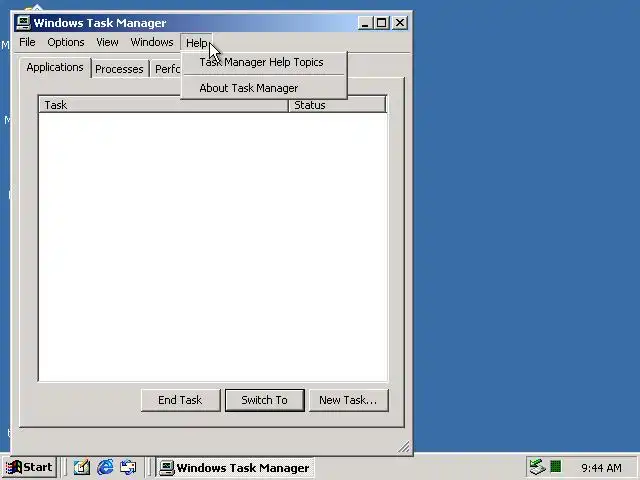Switch to the partially hidden Performance tab
Viewport: 640px width, 480px height.
pyautogui.click(x=167, y=69)
